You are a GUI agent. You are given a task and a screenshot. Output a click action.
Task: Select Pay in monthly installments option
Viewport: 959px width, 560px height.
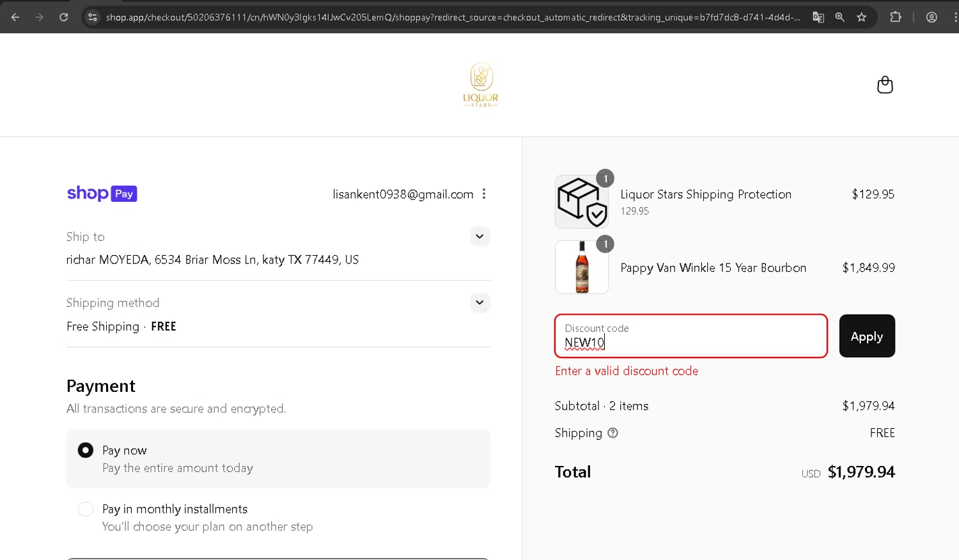tap(86, 509)
